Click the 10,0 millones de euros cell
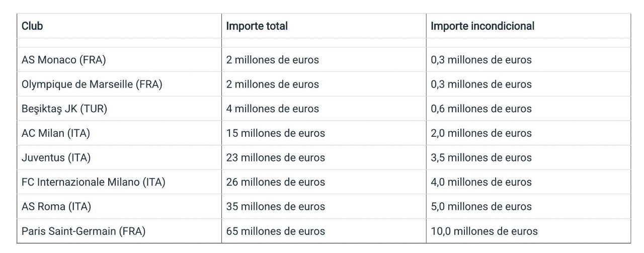The width and height of the screenshot is (644, 253). [484, 231]
